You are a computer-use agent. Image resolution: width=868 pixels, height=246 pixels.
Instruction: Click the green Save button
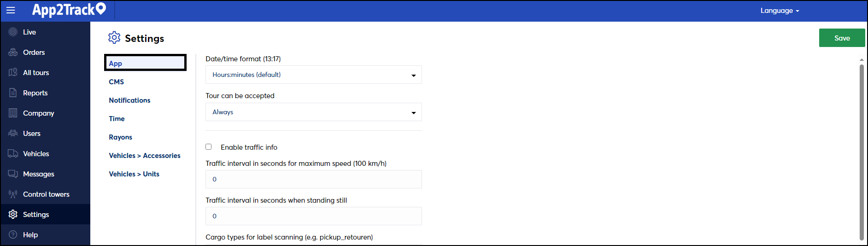[x=842, y=38]
